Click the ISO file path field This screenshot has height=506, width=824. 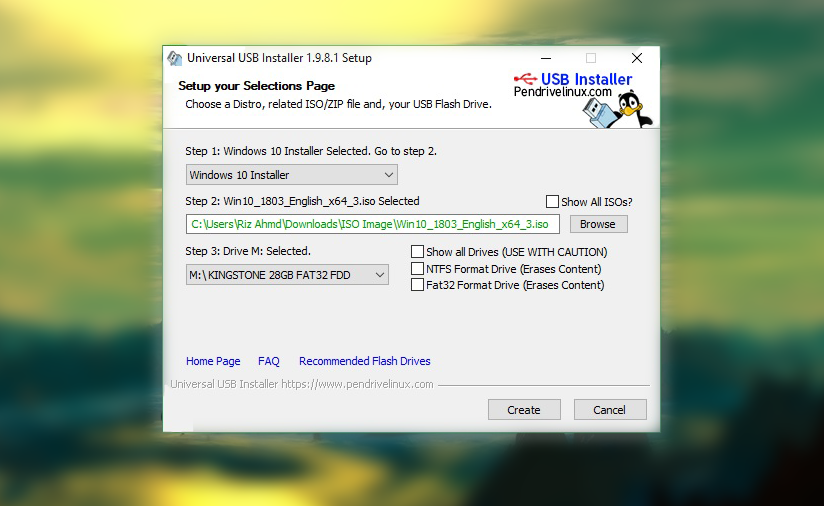click(373, 224)
